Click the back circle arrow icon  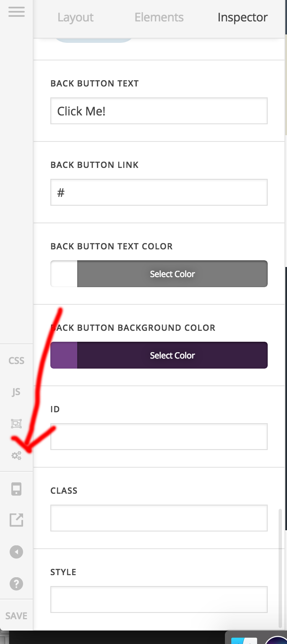click(x=16, y=552)
